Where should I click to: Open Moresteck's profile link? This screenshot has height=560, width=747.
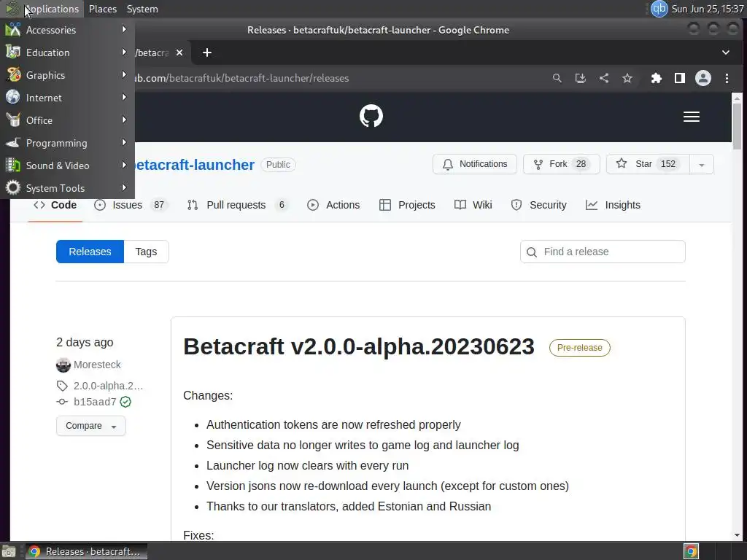click(x=97, y=365)
